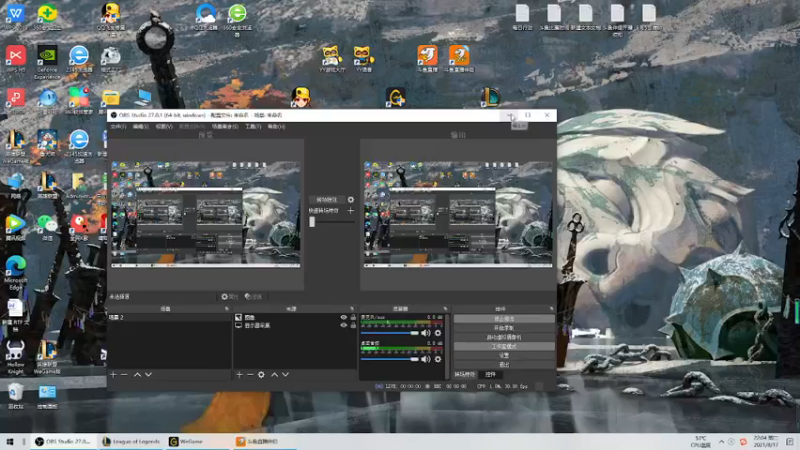Select Scene 2 in Scenes list
Viewport: 800px width, 450px height.
click(x=169, y=317)
